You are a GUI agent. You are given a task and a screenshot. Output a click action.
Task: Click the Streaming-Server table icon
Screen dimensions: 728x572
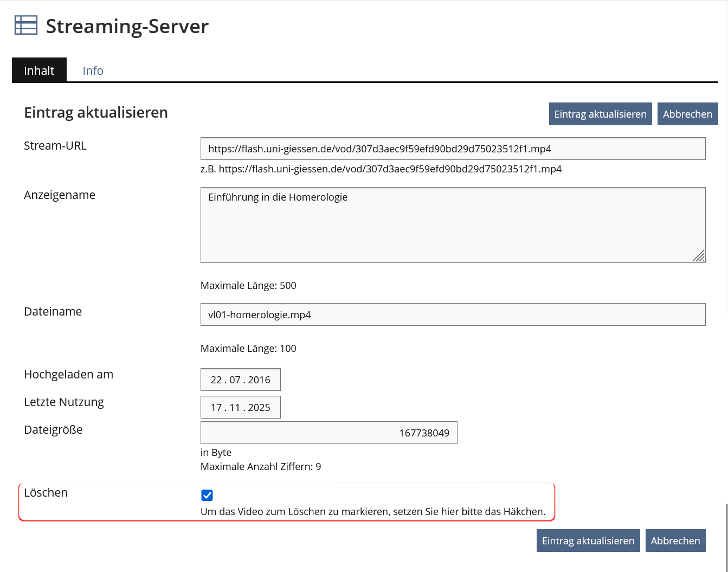[25, 25]
